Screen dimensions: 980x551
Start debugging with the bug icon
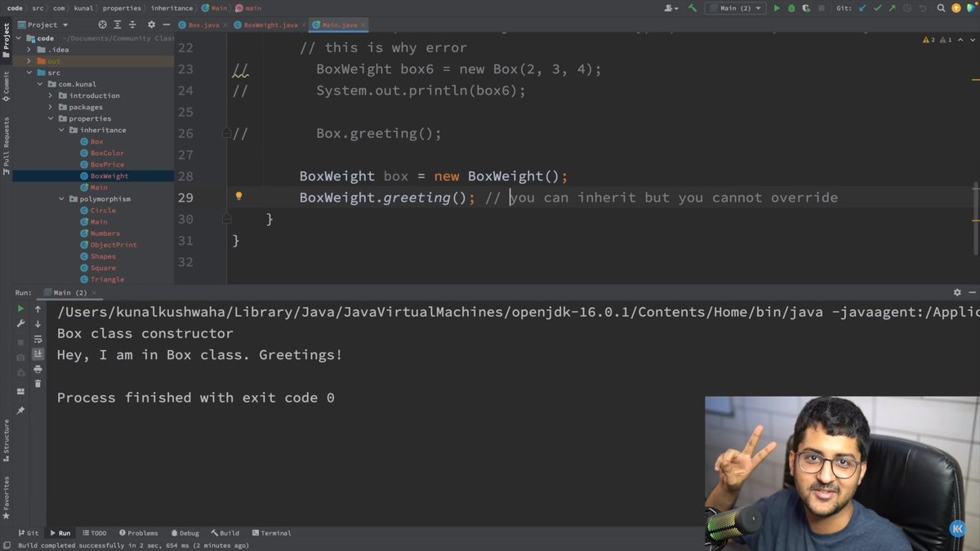click(x=791, y=8)
